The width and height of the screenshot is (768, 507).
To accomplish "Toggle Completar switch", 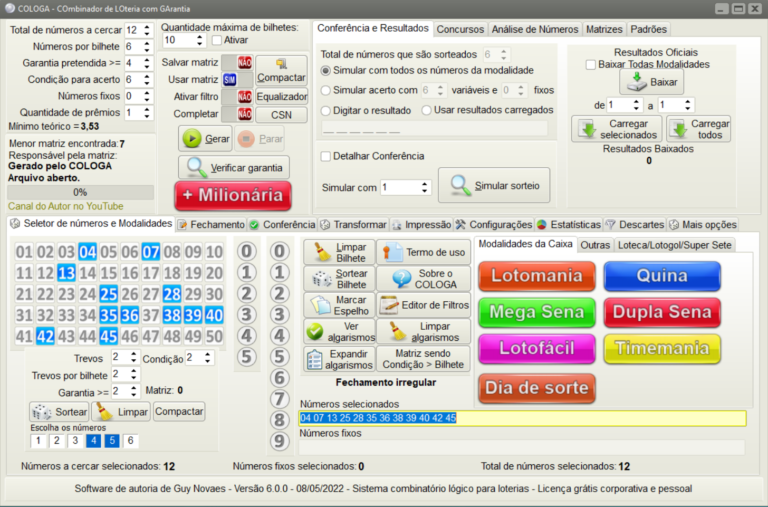I will (x=237, y=114).
